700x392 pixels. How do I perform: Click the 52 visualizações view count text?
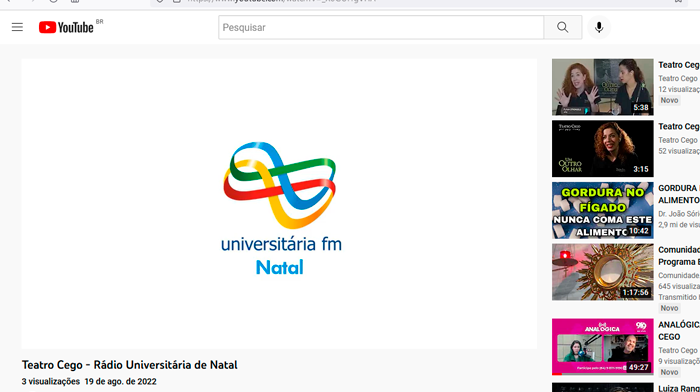coord(679,151)
